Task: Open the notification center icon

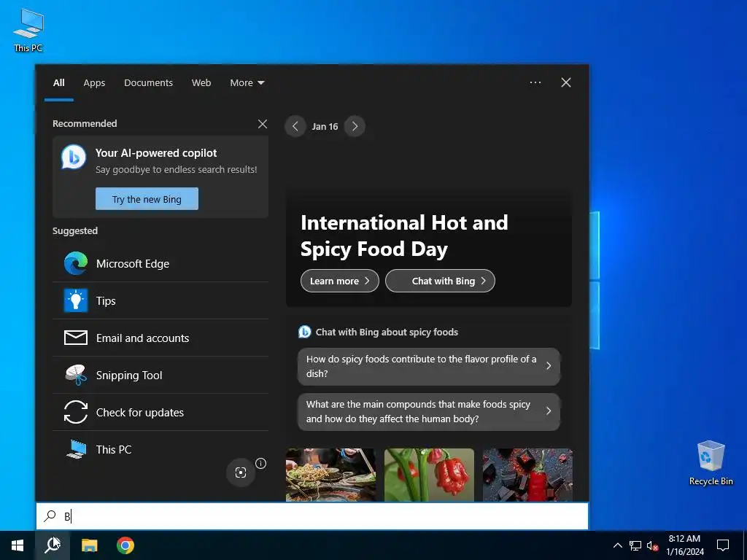Action: coord(723,545)
